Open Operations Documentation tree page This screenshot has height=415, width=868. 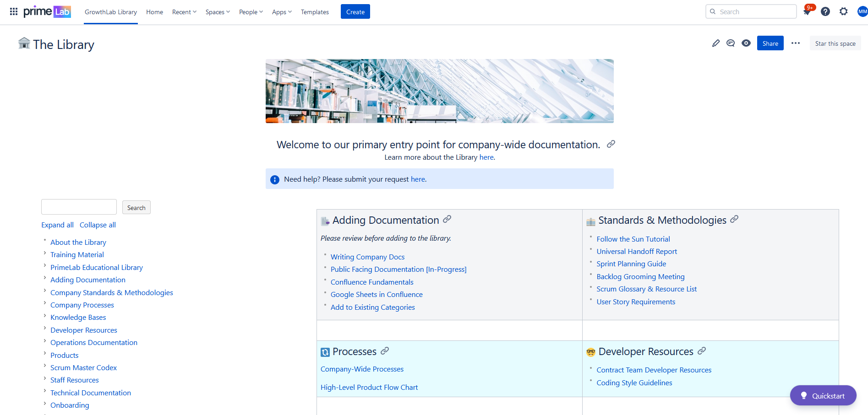tap(94, 342)
